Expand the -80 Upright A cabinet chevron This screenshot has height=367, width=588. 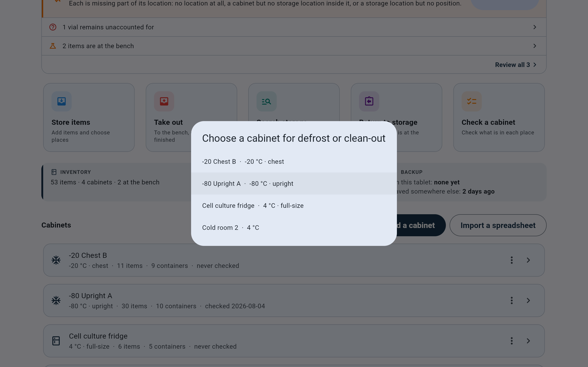tap(528, 300)
